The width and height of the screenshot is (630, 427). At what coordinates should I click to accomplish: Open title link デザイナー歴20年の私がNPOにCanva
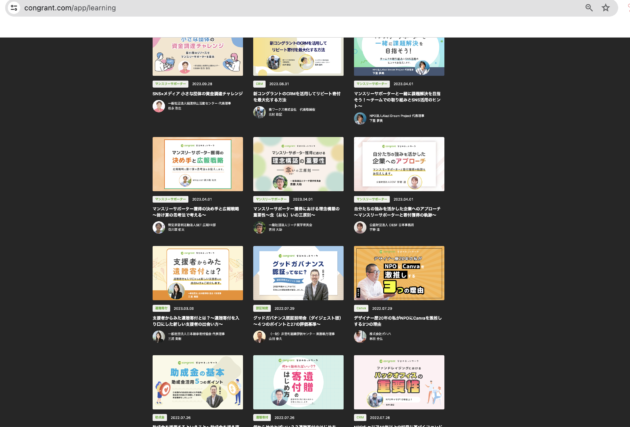(398, 321)
